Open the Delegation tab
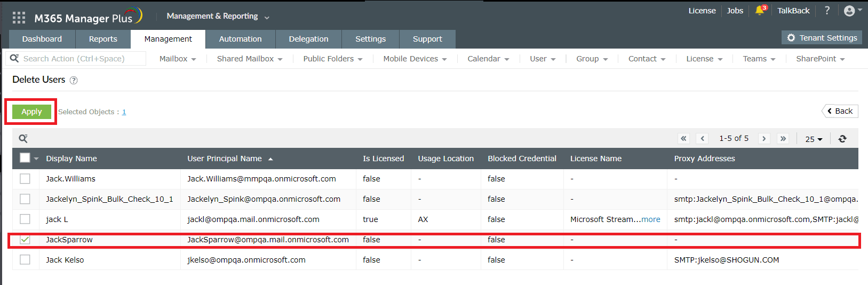 pyautogui.click(x=308, y=39)
